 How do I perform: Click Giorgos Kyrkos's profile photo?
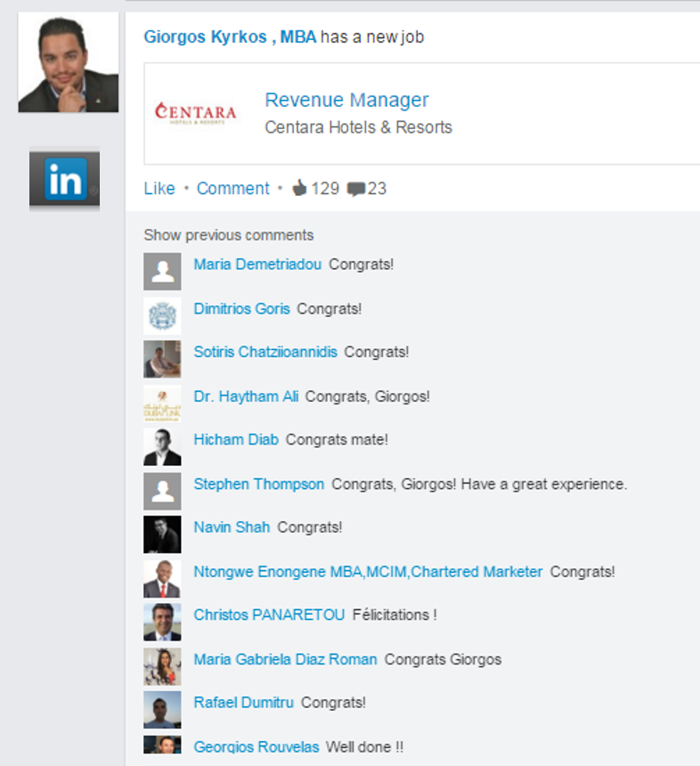[x=69, y=62]
